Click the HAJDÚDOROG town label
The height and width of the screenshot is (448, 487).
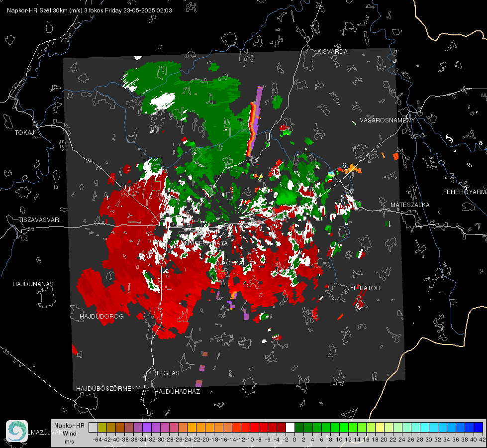pos(101,316)
